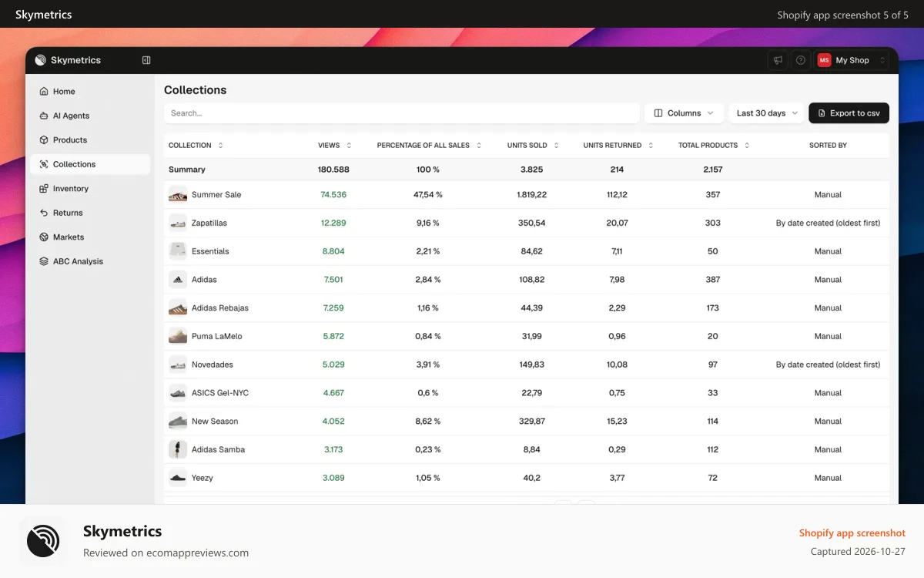This screenshot has width=924, height=578.
Task: Open the help question mark icon
Action: tap(801, 60)
